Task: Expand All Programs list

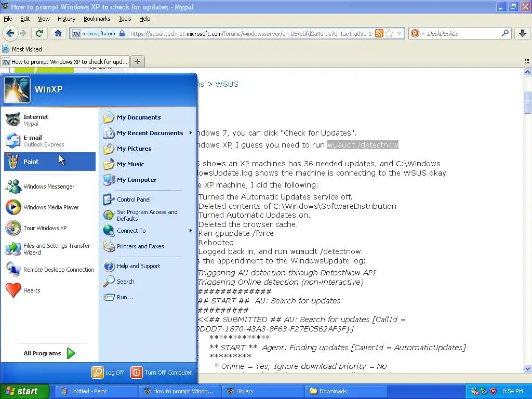Action: pyautogui.click(x=50, y=353)
